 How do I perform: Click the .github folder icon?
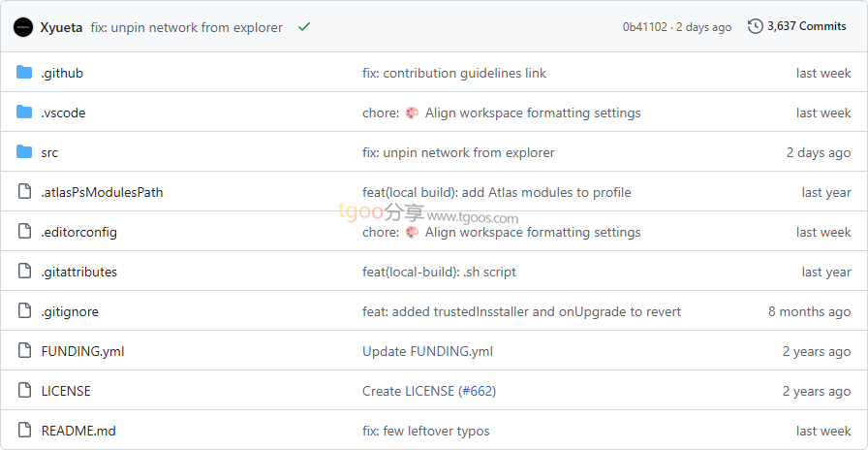[24, 73]
